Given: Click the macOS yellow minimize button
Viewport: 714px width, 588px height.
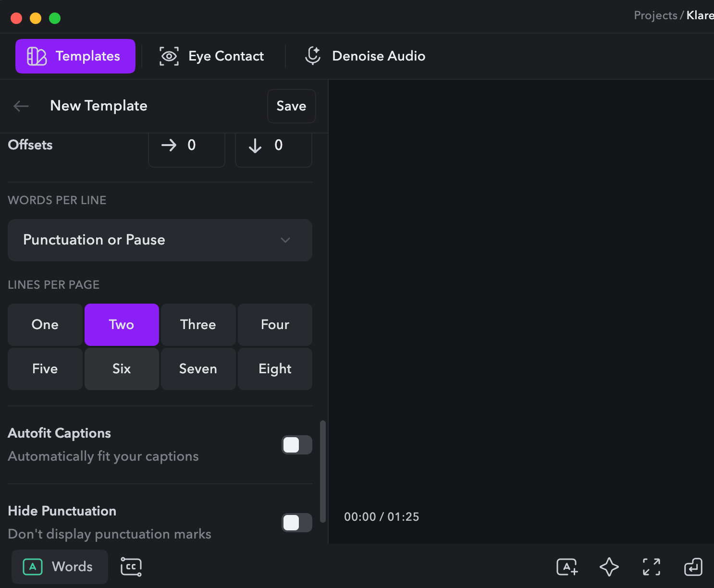Looking at the screenshot, I should (36, 18).
